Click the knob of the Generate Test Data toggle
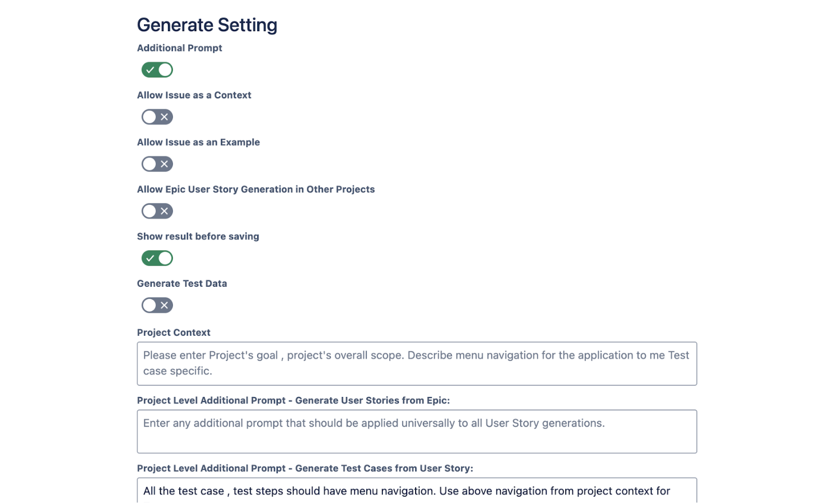 click(151, 305)
